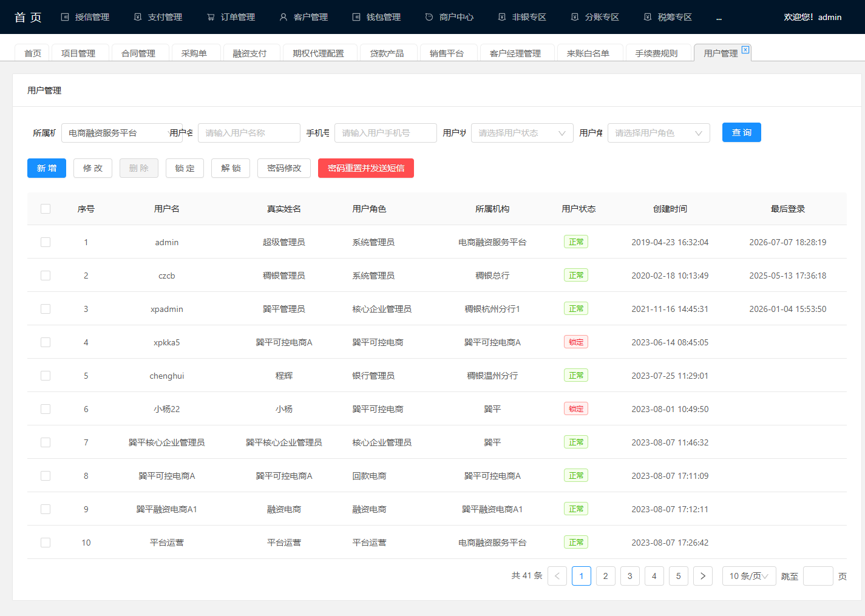Switch to the 首页 tab
Screen dimensions: 865x616
[33, 53]
